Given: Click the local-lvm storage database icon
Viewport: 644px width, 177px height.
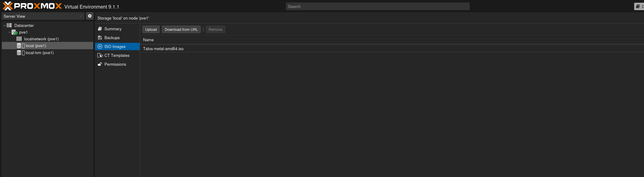Looking at the screenshot, I should tap(19, 53).
